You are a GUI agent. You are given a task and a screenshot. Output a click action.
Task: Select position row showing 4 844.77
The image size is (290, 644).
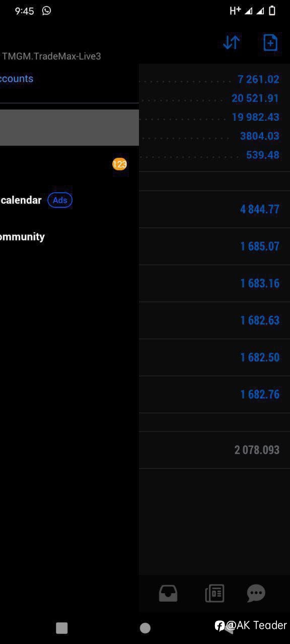tap(214, 209)
